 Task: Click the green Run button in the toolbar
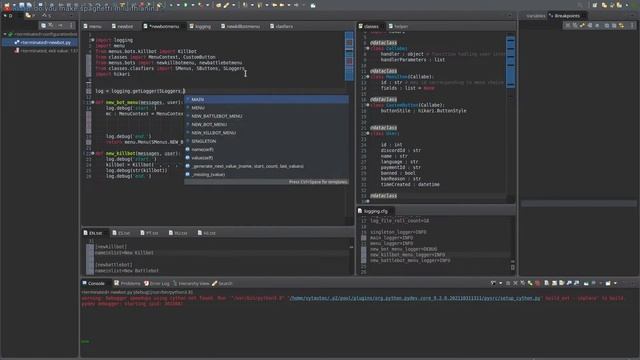pos(185,5)
